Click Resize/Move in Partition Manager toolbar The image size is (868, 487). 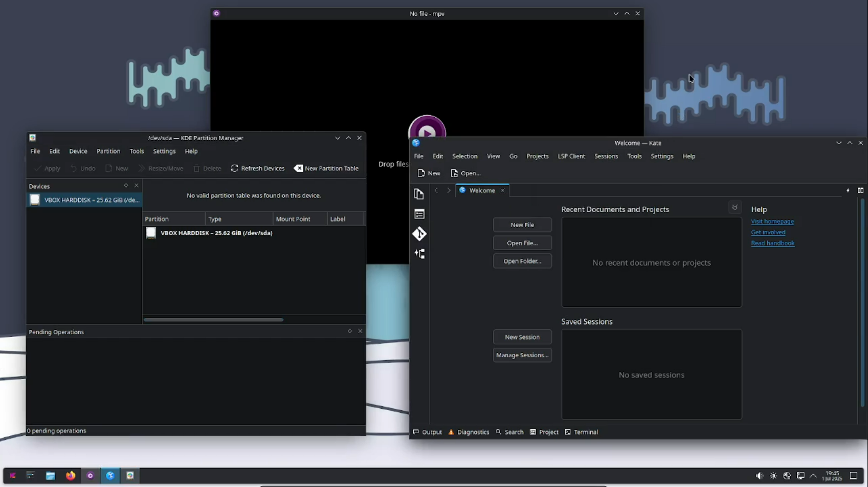tap(161, 168)
